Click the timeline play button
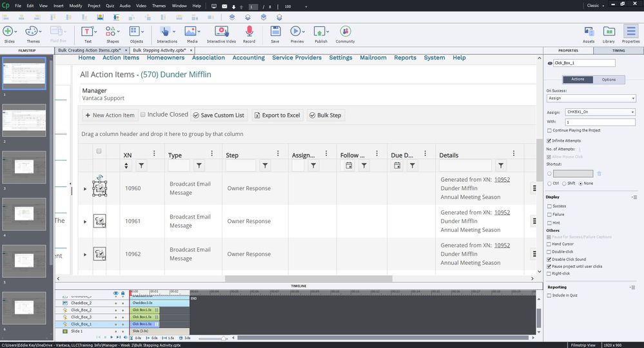The image size is (644, 348). point(112,337)
